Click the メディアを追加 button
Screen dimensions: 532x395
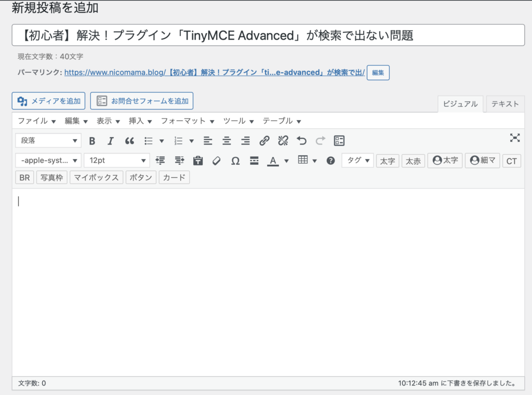click(48, 101)
